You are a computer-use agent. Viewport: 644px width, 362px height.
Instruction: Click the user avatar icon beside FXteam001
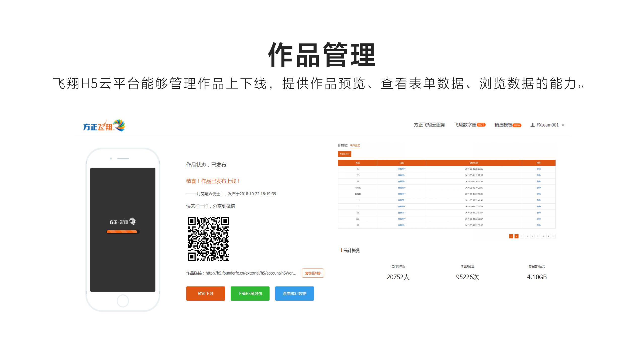[532, 125]
